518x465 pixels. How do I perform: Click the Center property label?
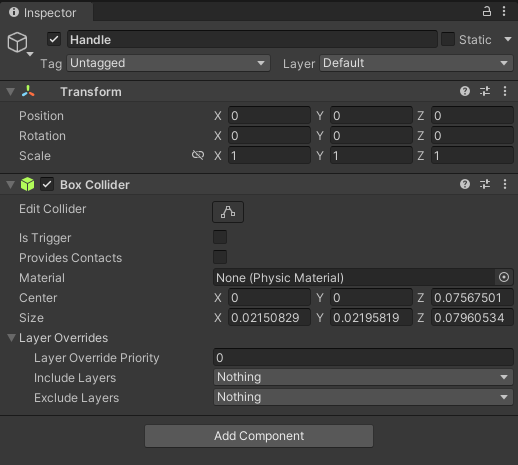38,298
